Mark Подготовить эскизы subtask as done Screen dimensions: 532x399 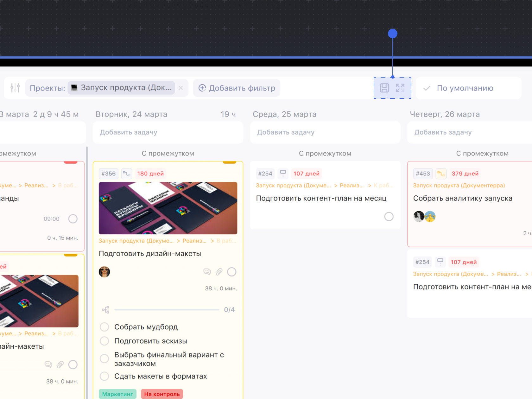[x=104, y=341]
